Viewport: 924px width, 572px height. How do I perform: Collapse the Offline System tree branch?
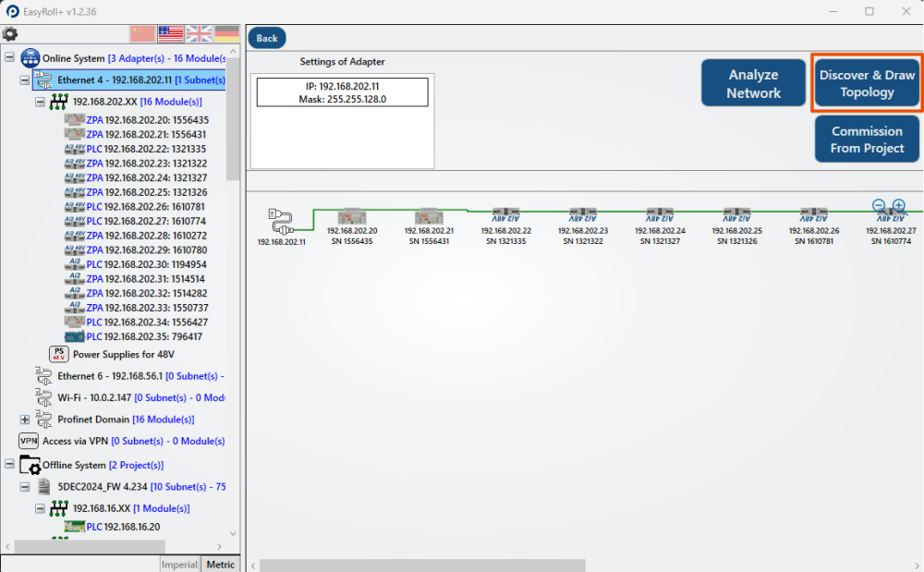8,465
